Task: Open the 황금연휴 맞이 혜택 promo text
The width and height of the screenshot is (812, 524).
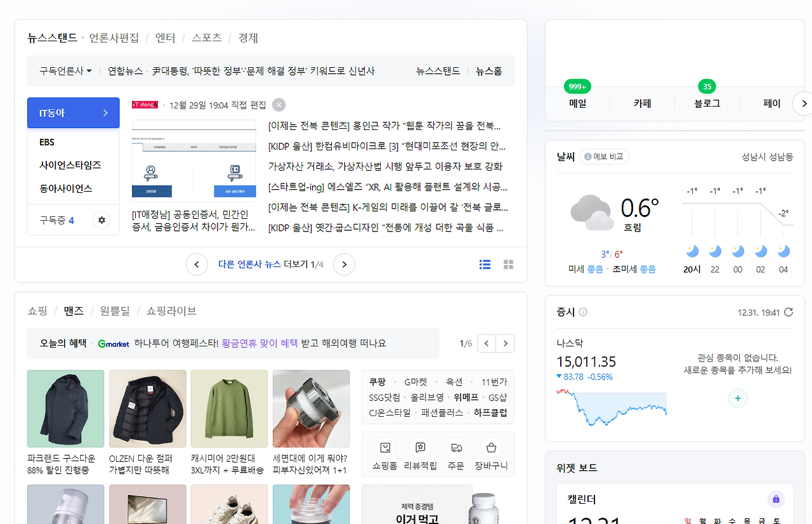Action: 260,343
